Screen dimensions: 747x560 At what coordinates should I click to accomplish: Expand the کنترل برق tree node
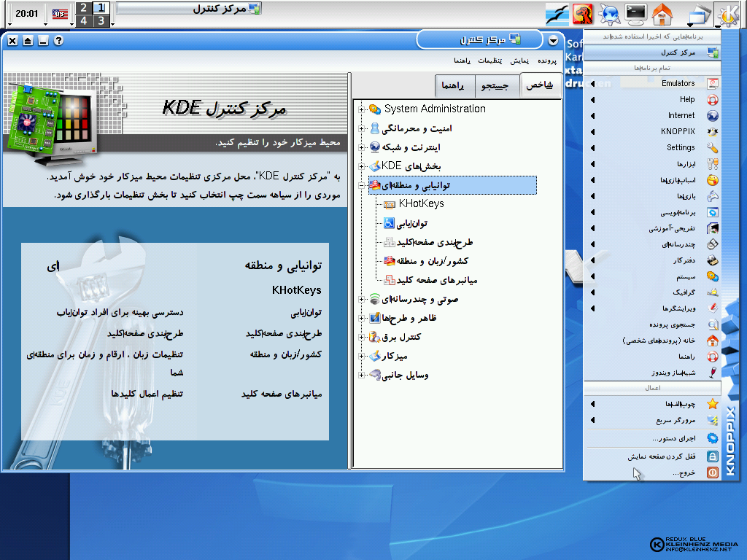(361, 337)
